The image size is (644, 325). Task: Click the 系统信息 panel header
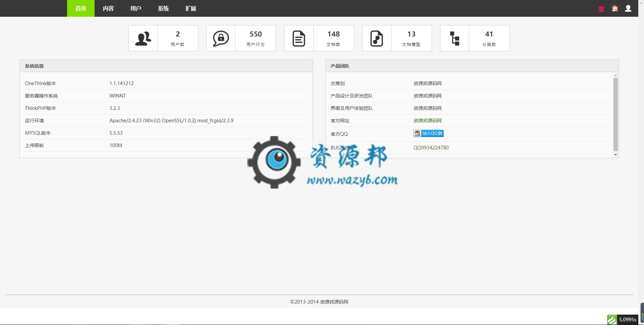166,66
